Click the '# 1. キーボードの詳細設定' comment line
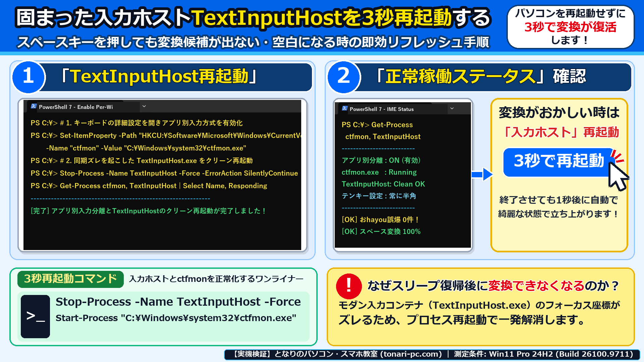 (137, 123)
